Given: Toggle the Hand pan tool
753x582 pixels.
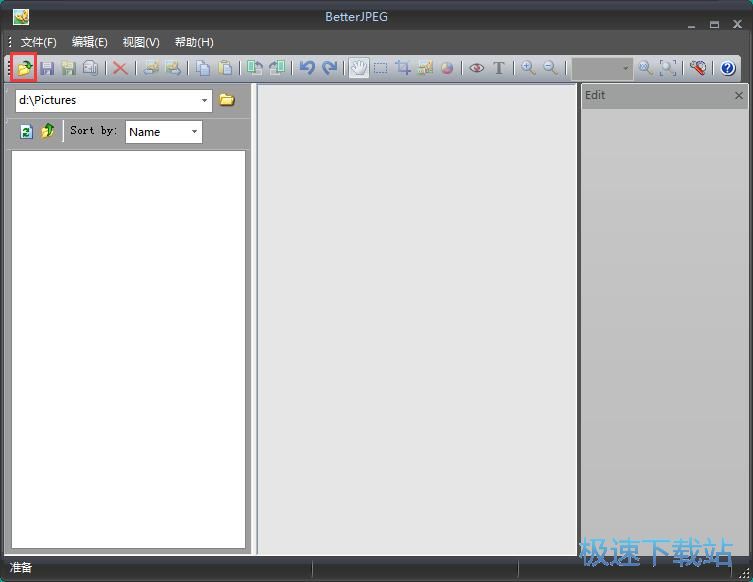Looking at the screenshot, I should click(x=358, y=68).
